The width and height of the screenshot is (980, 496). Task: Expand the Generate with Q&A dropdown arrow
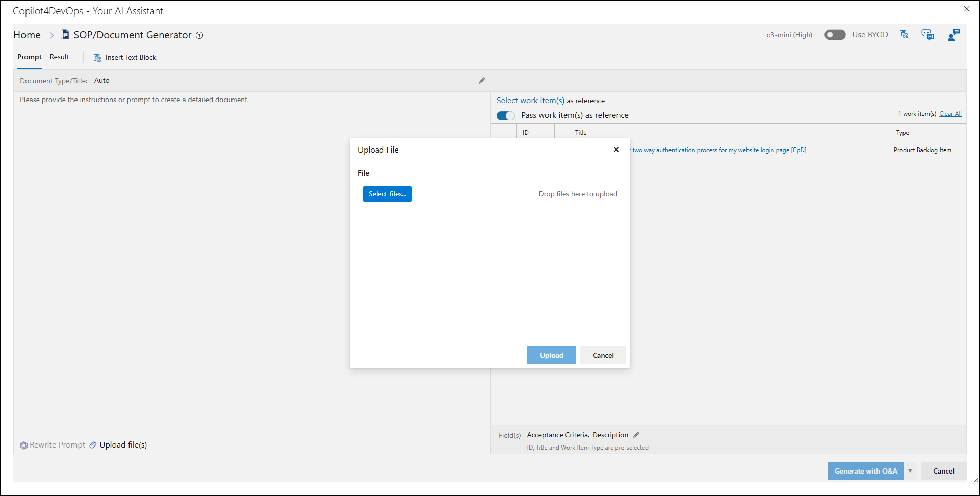(910, 471)
